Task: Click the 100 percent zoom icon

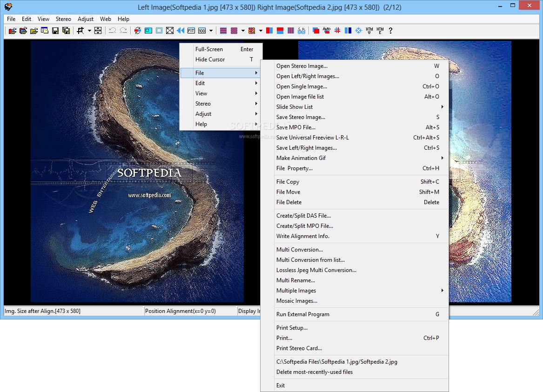Action: tap(202, 30)
